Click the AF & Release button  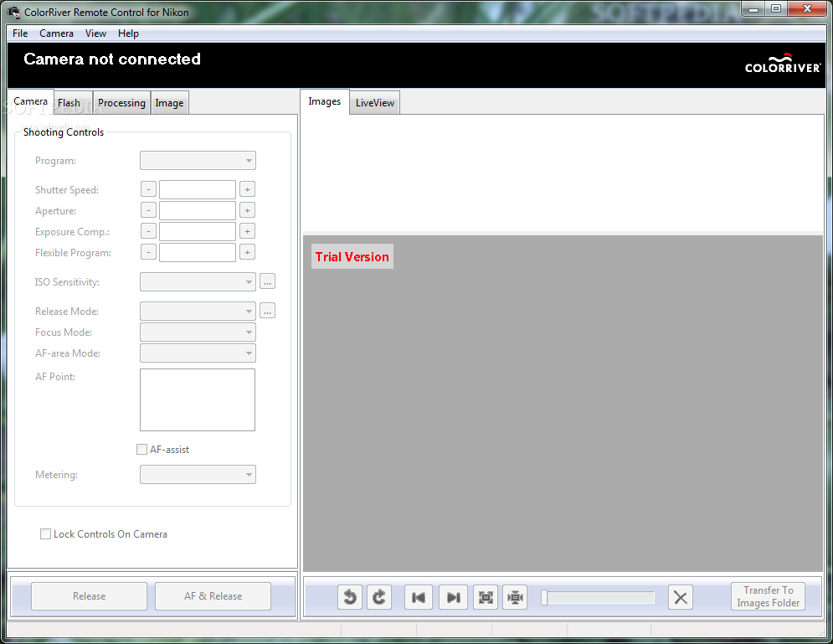point(213,596)
